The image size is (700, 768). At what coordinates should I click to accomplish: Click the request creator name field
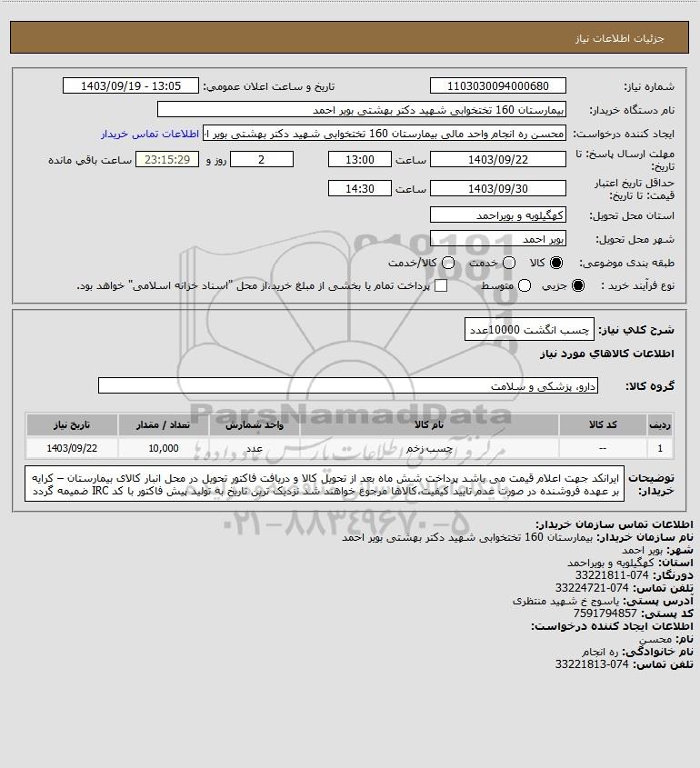(384, 134)
